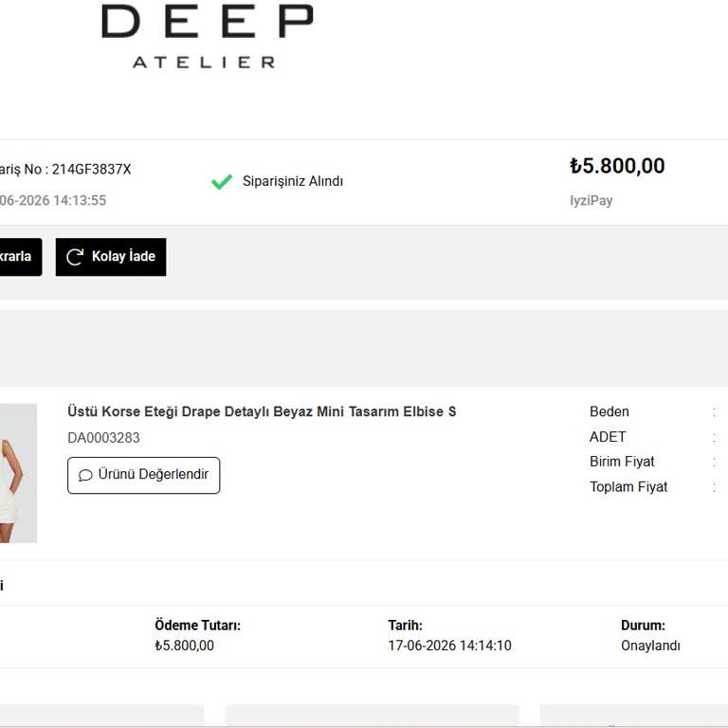728x728 pixels.
Task: Click the IyziPay payment method label
Action: pyautogui.click(x=591, y=201)
